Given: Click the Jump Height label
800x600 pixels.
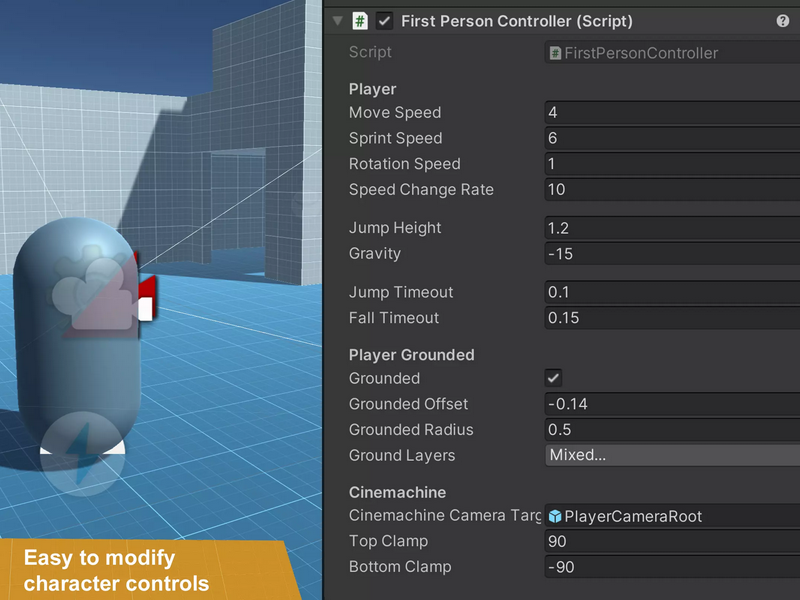Looking at the screenshot, I should (x=395, y=228).
